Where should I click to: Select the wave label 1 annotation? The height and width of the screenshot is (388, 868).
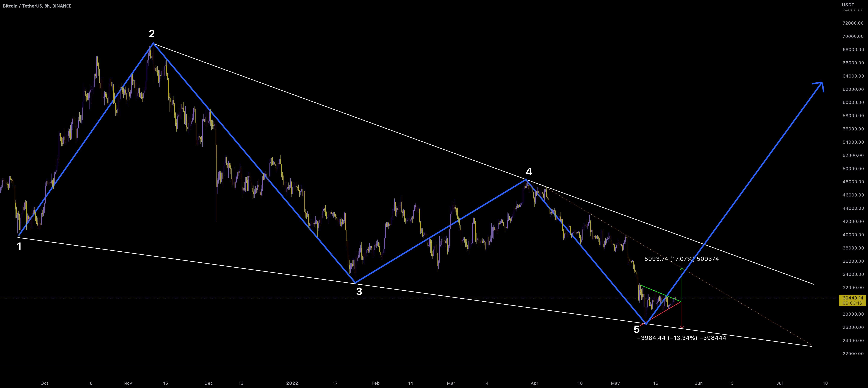(x=19, y=246)
